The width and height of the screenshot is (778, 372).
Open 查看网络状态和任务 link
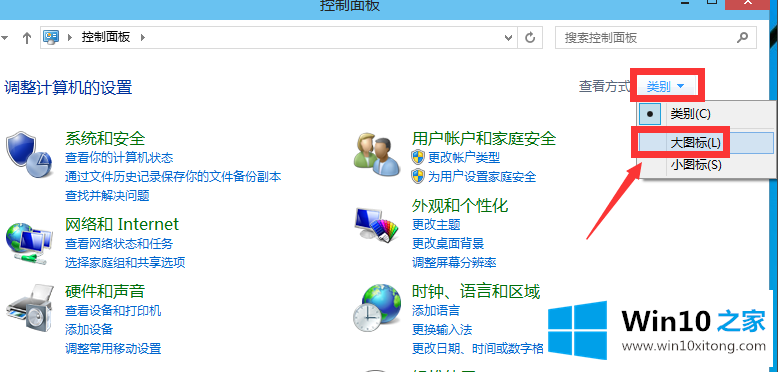(x=119, y=244)
